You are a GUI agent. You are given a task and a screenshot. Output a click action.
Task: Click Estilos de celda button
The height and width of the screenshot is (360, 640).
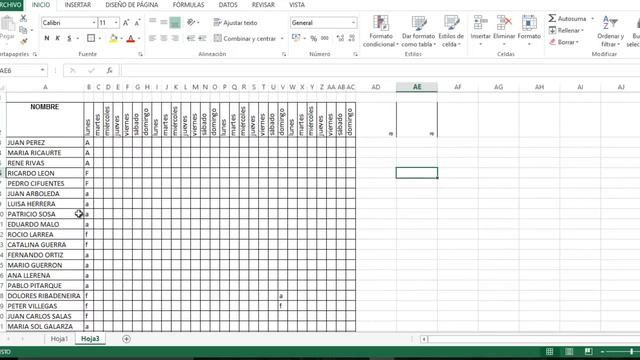pos(451,31)
